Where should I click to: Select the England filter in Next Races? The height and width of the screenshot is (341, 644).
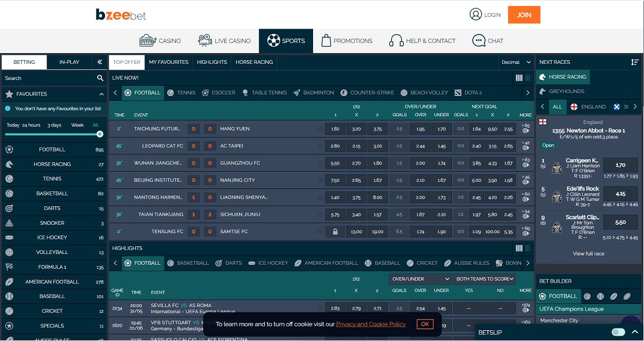click(588, 107)
